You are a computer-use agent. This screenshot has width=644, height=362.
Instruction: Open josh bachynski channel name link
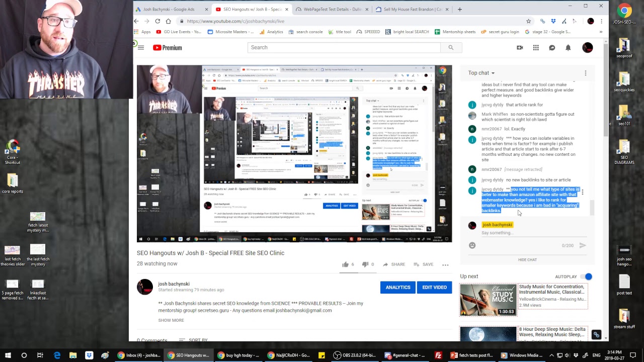click(x=174, y=284)
